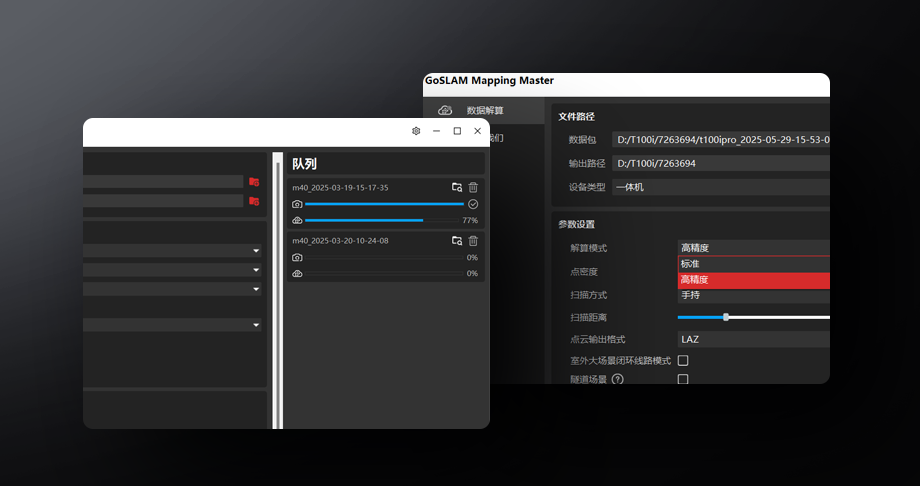The image size is (920, 486).
Task: Open settings via the gear icon in title bar
Action: click(x=416, y=131)
